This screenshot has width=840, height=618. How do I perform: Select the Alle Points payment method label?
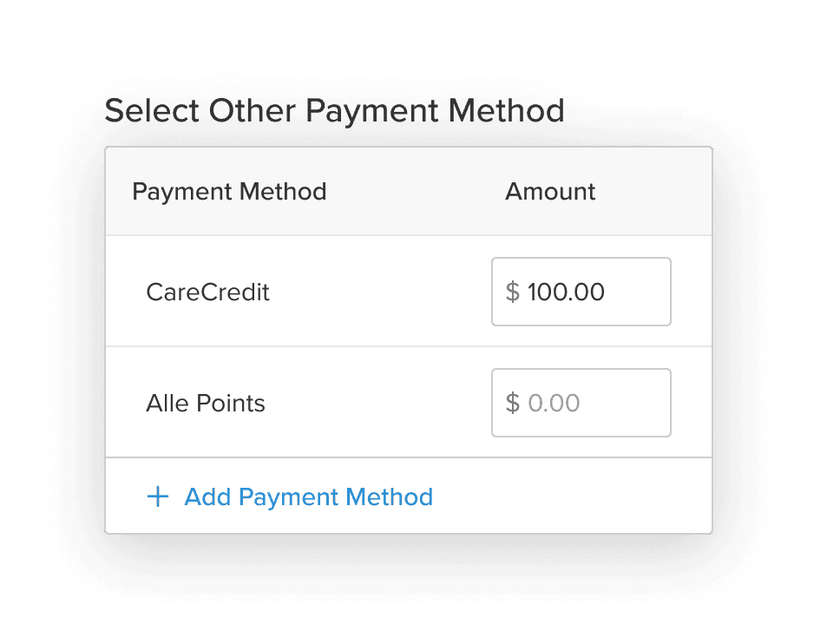tap(205, 403)
